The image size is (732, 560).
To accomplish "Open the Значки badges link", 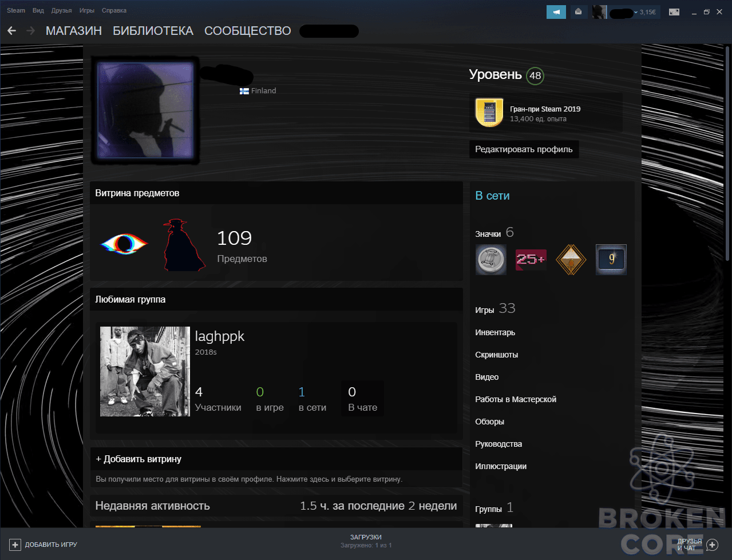I will (488, 233).
